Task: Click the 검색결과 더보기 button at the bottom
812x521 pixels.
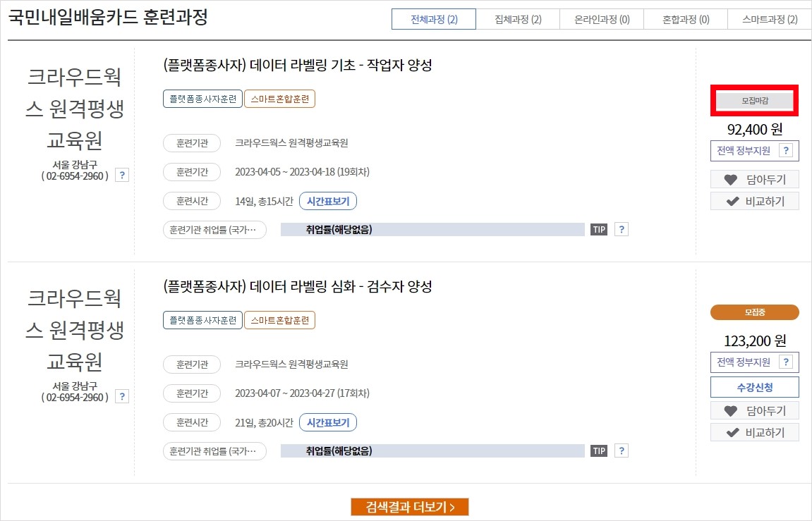Action: tap(410, 506)
